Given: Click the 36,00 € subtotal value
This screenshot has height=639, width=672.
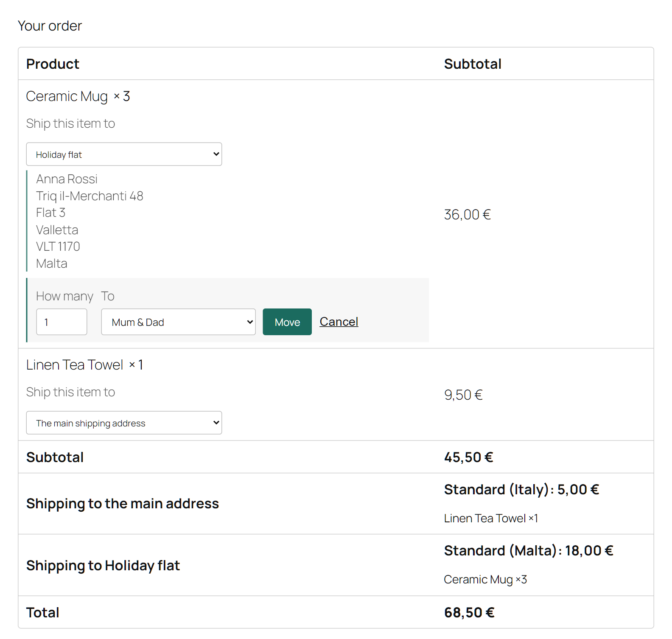Looking at the screenshot, I should point(467,215).
